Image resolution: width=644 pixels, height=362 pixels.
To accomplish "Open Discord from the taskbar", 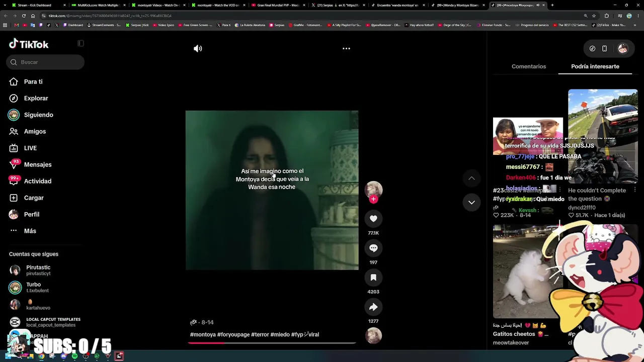I will (63, 356).
